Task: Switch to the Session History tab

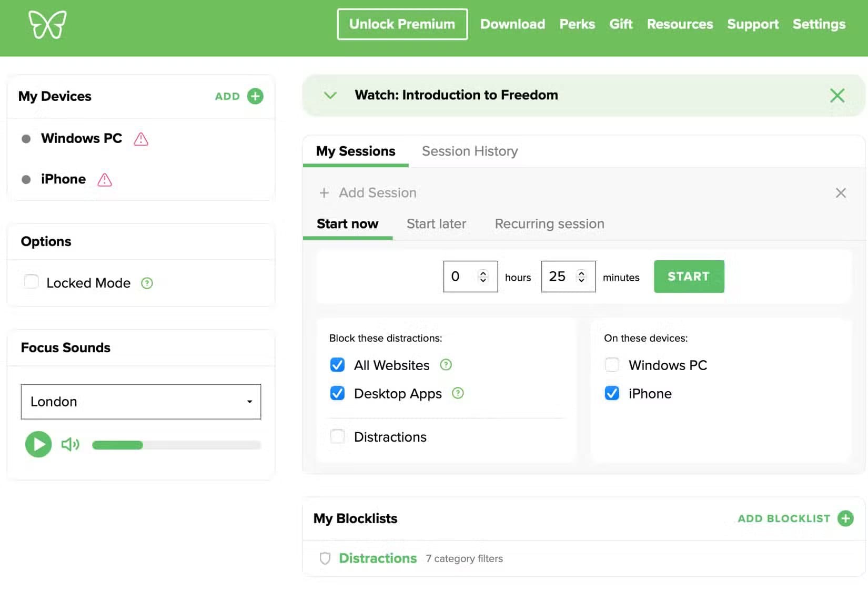Action: pyautogui.click(x=470, y=151)
